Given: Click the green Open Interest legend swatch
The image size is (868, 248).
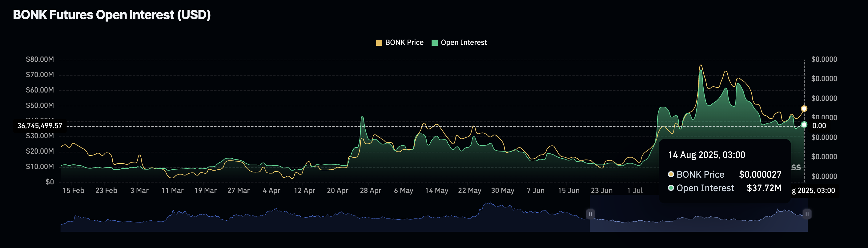Looking at the screenshot, I should (434, 43).
